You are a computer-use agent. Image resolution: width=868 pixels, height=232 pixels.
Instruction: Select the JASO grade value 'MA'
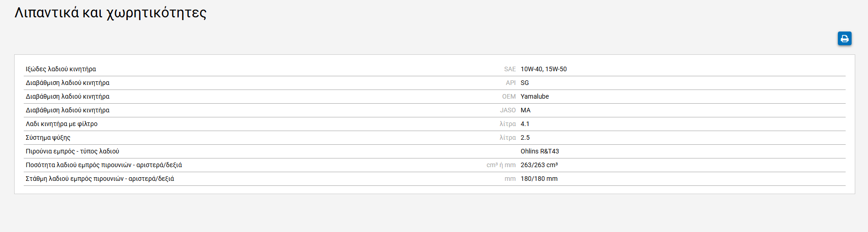coord(525,110)
